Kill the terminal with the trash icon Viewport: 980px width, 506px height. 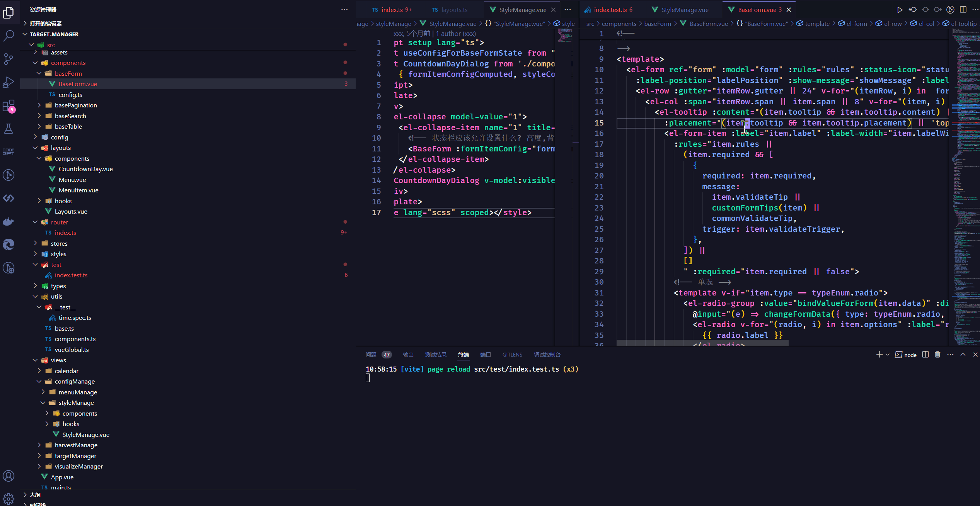[x=937, y=354]
